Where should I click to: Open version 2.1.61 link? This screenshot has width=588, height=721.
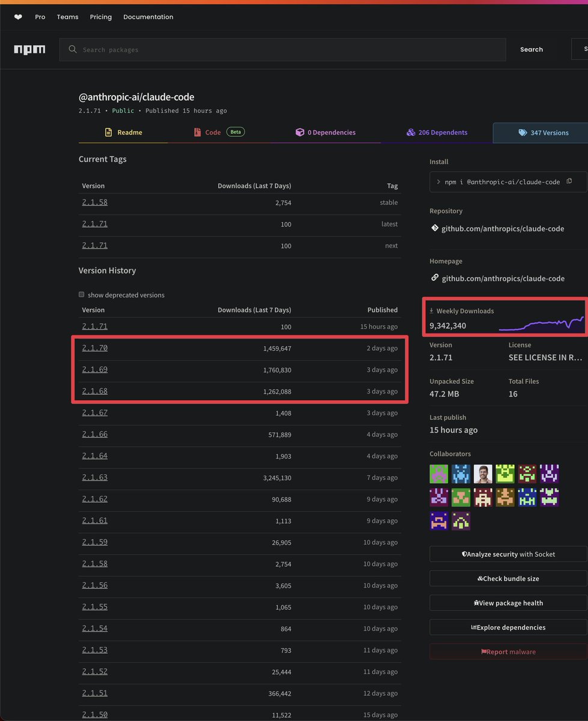[x=95, y=520]
